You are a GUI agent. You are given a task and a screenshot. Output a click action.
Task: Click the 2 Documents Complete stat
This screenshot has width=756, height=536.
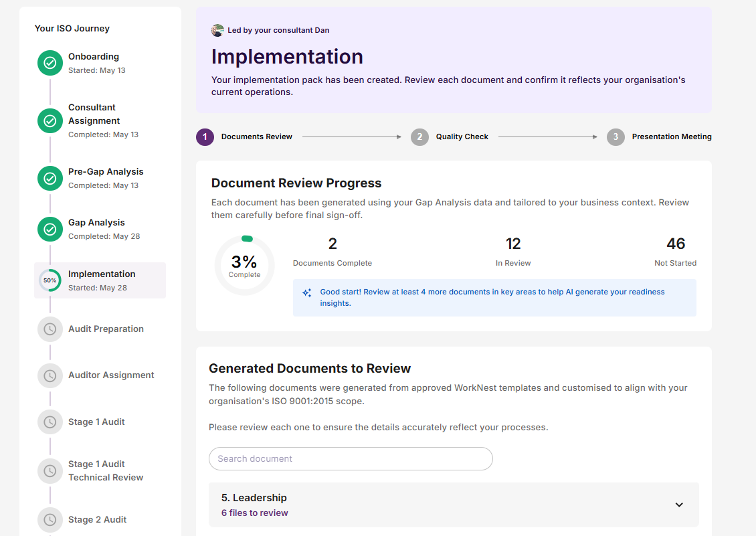tap(333, 252)
